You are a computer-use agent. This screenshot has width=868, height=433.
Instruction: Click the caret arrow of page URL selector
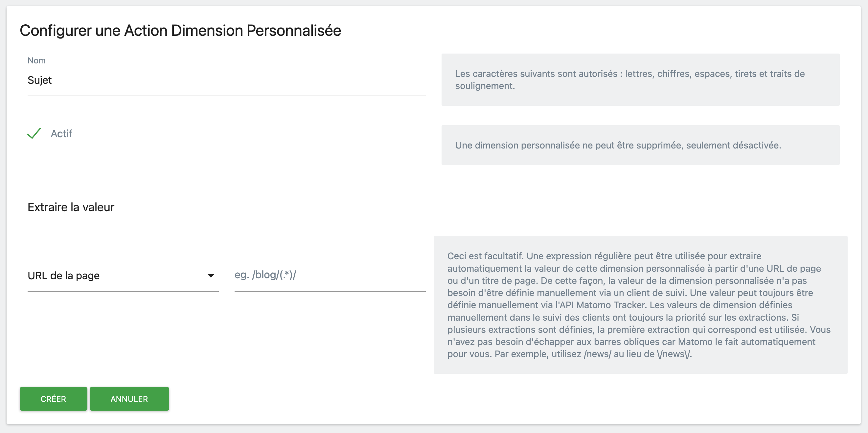point(211,276)
